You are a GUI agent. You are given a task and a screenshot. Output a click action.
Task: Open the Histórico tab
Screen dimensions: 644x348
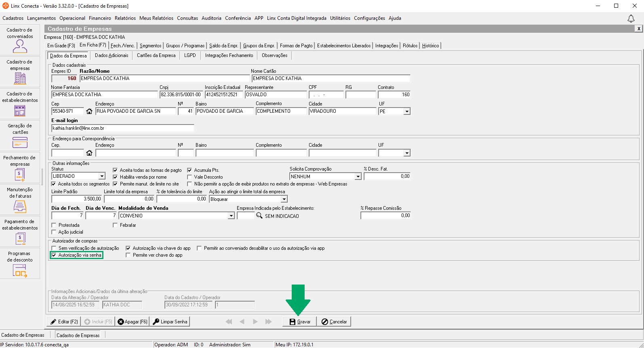(x=430, y=46)
